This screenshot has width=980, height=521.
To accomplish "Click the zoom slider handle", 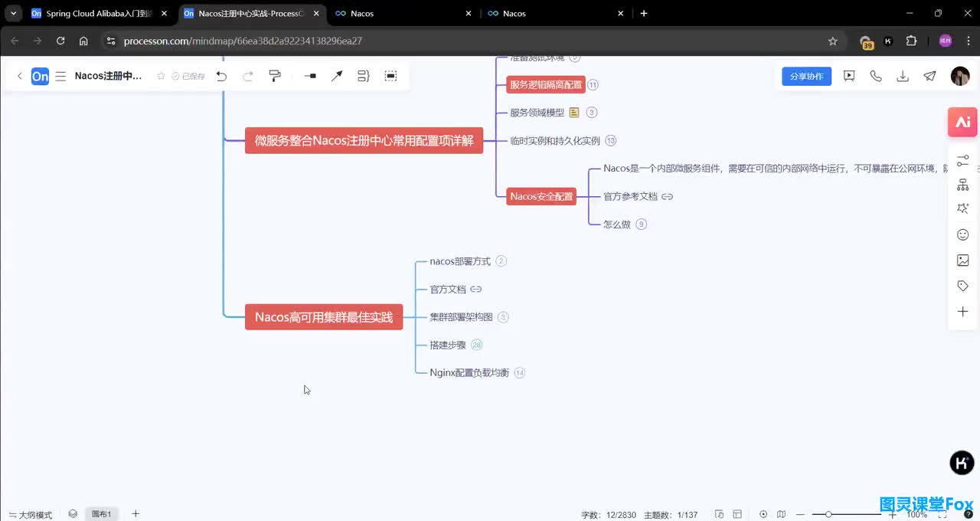I will coord(828,514).
